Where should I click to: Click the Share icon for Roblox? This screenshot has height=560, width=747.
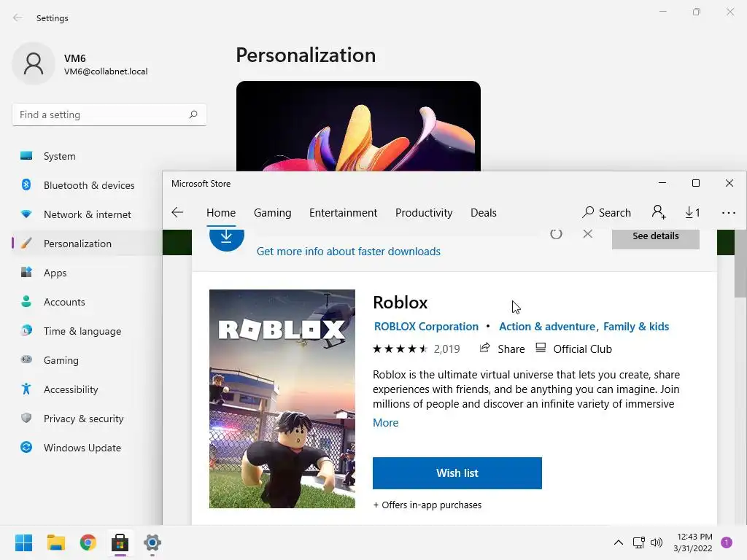click(x=484, y=348)
